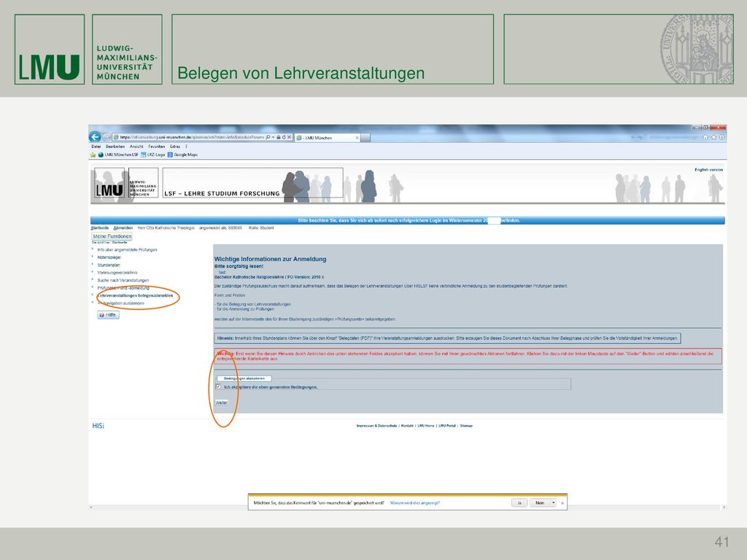Click the HIS logo in footer

(x=98, y=426)
